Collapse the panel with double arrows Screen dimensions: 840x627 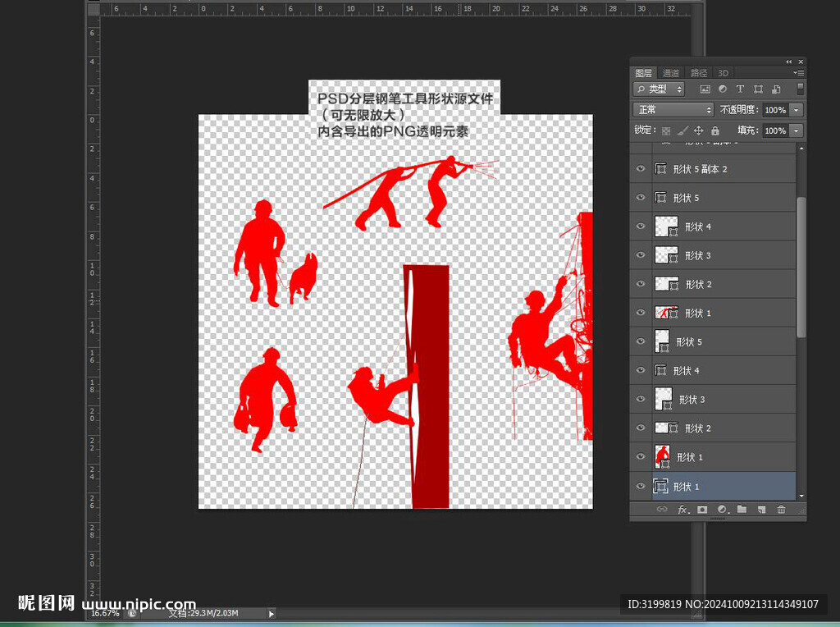[x=789, y=62]
